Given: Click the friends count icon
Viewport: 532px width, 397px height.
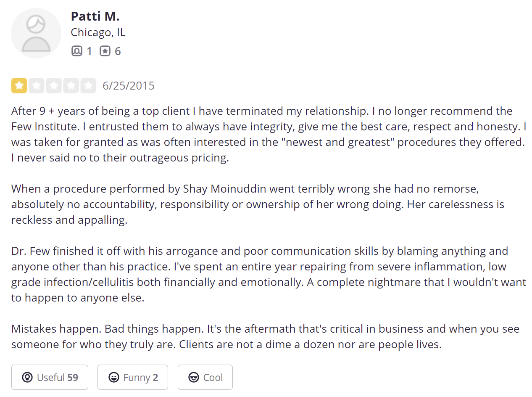Looking at the screenshot, I should (76, 51).
